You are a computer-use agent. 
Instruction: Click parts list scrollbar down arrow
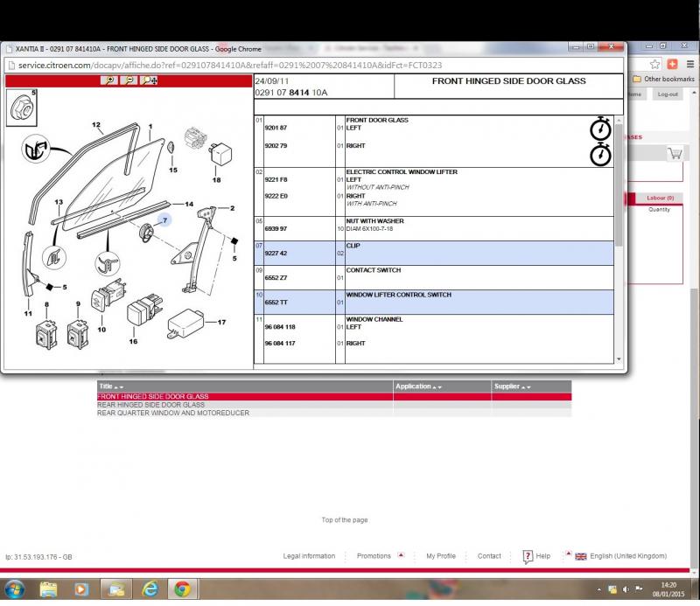tap(619, 359)
